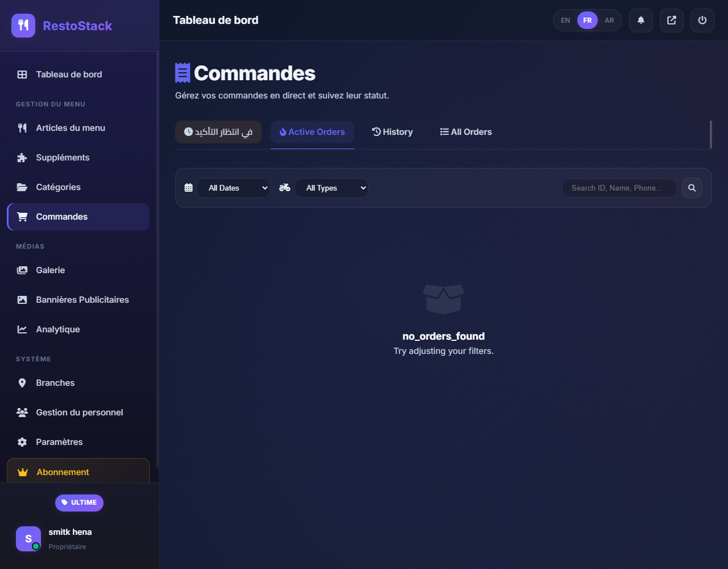The height and width of the screenshot is (569, 728).
Task: Click the notification bell icon
Action: click(641, 20)
